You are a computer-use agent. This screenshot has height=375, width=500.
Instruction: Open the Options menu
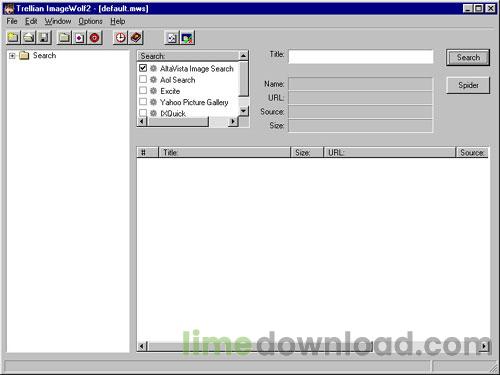90,21
